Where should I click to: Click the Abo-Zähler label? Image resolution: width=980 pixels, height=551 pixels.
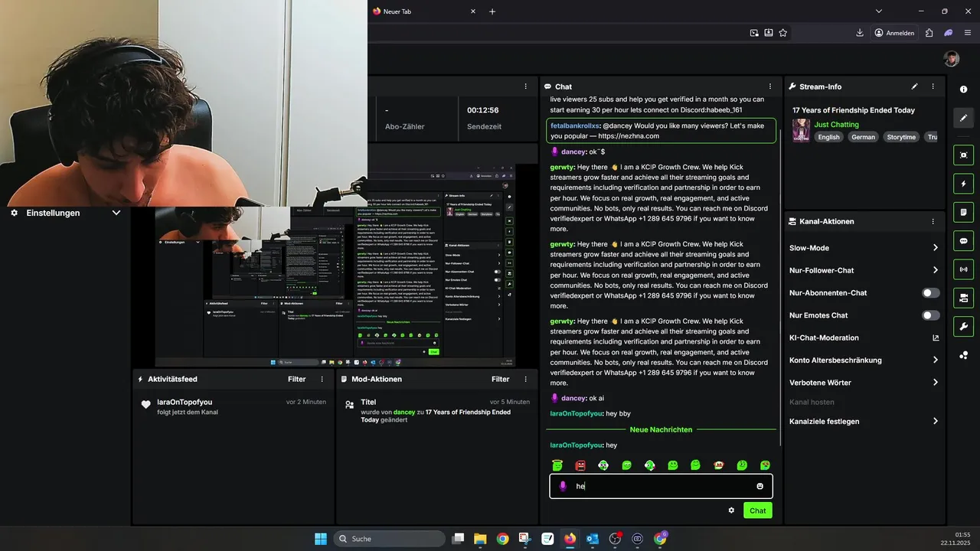(404, 126)
